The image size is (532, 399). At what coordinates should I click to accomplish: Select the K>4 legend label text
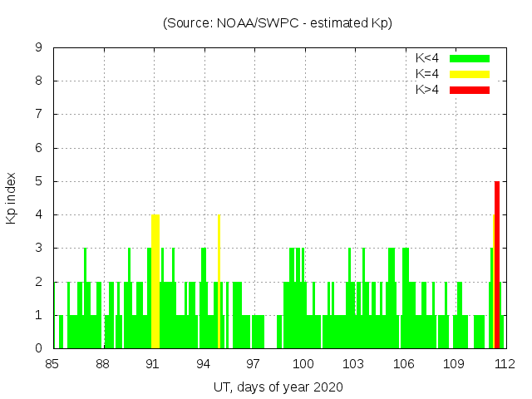point(428,90)
